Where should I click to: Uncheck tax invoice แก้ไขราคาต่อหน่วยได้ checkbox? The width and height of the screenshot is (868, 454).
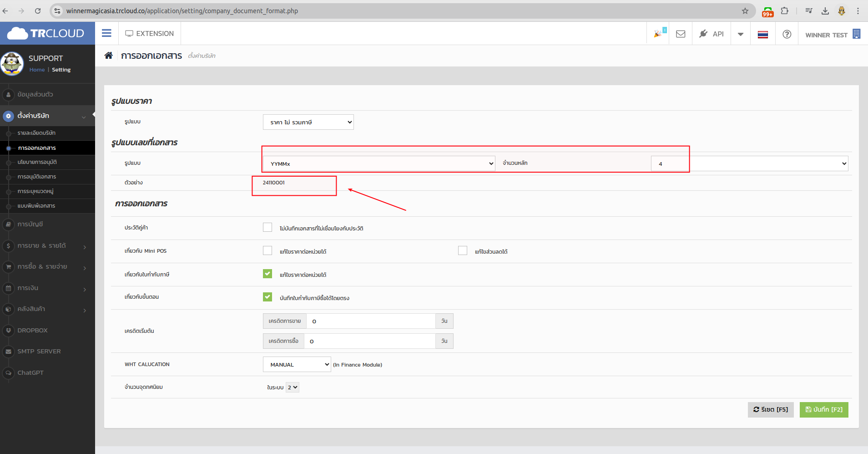(x=267, y=274)
